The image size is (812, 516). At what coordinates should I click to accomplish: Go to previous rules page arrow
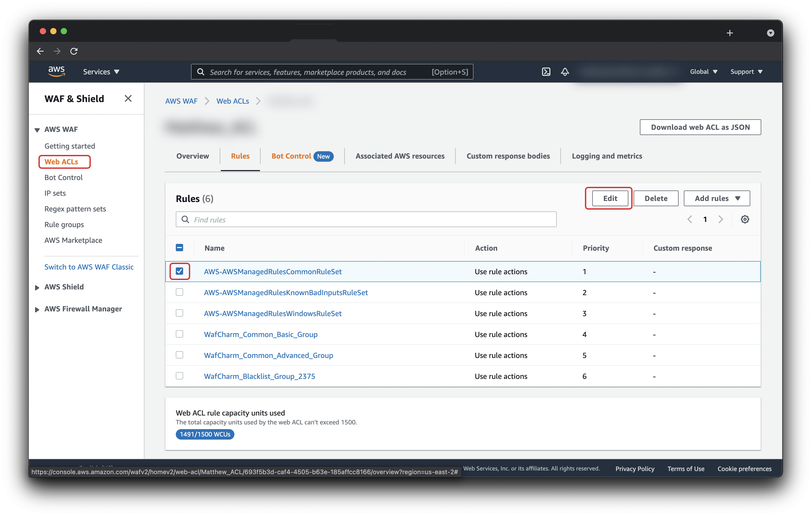690,219
